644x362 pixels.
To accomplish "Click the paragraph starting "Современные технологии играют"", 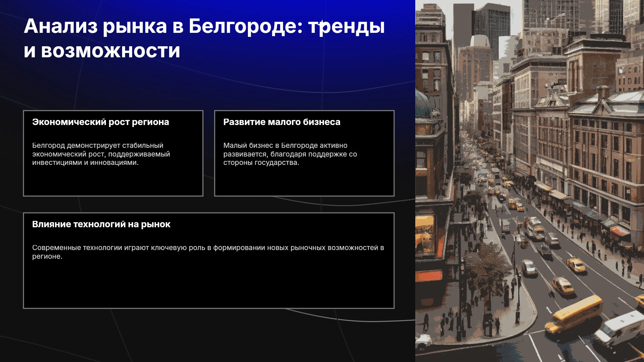I will [208, 252].
